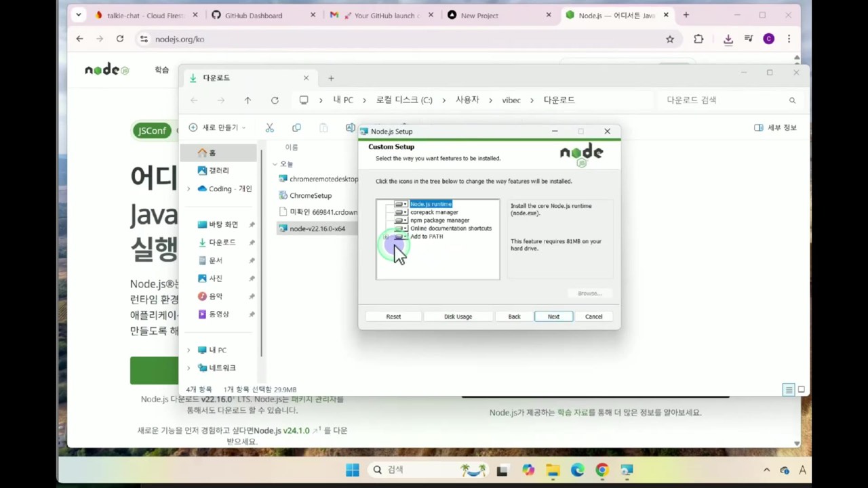The height and width of the screenshot is (488, 868).
Task: Click the Node.js Setup title bar icon
Action: point(364,131)
